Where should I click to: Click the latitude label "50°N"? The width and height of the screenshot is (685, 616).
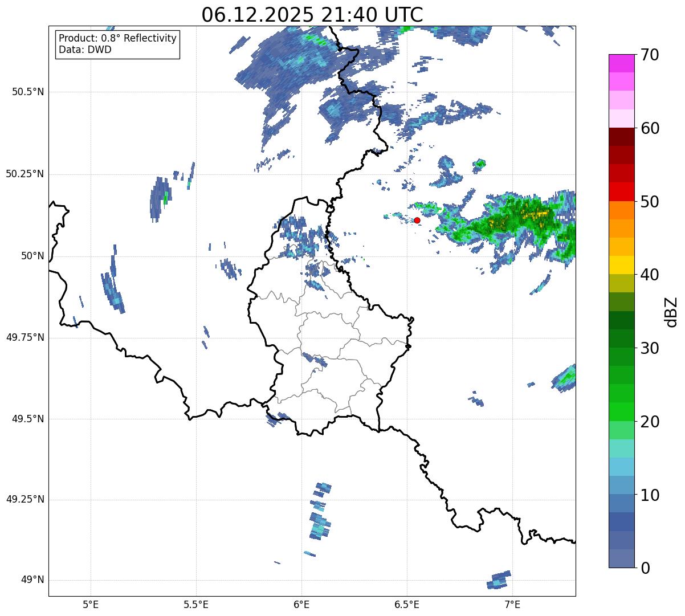32,256
